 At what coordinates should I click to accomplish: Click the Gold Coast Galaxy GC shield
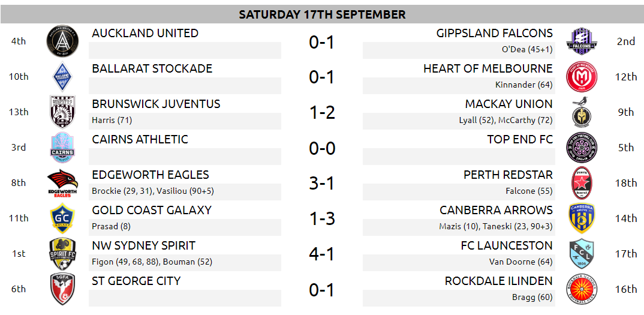tap(62, 218)
